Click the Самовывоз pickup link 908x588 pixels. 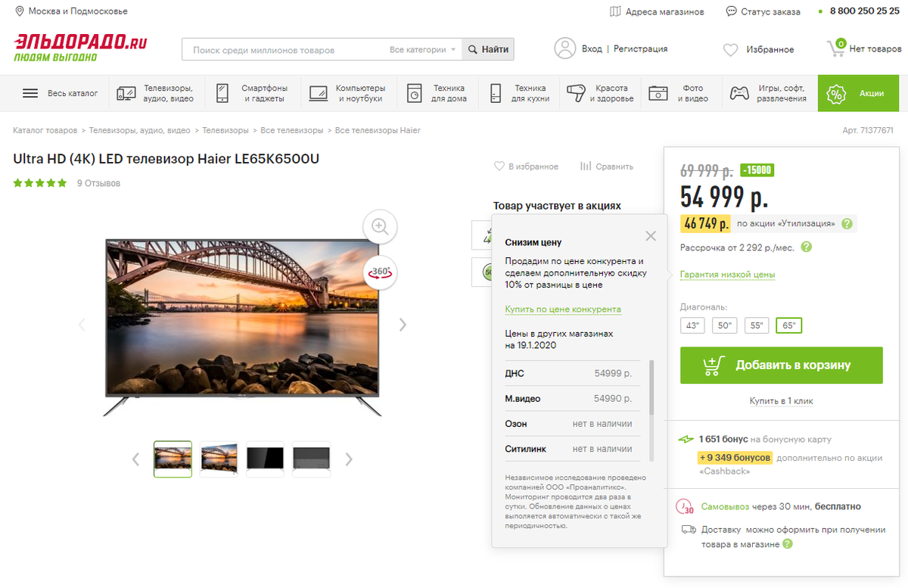[x=726, y=506]
